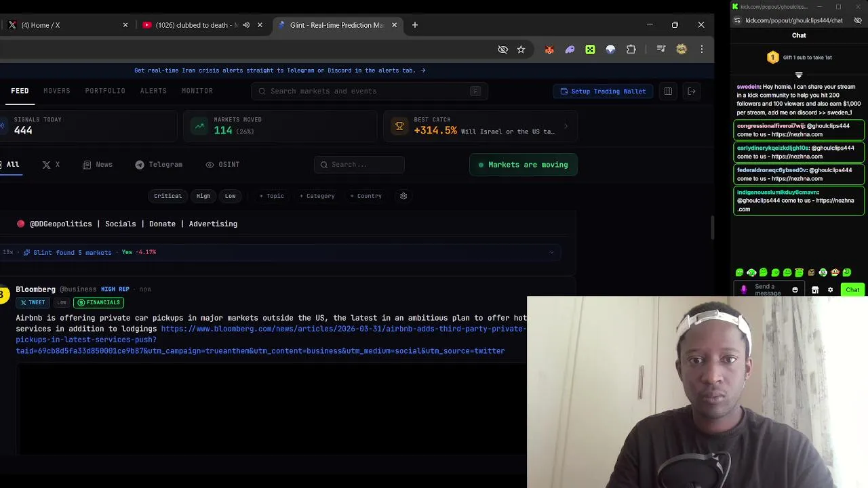Open a new browser tab

415,25
